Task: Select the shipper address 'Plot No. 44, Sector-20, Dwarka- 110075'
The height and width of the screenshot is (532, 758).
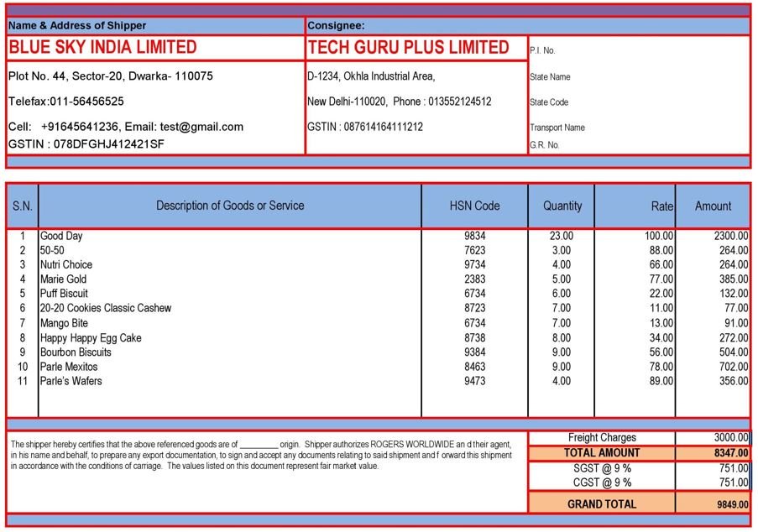Action: coord(111,76)
